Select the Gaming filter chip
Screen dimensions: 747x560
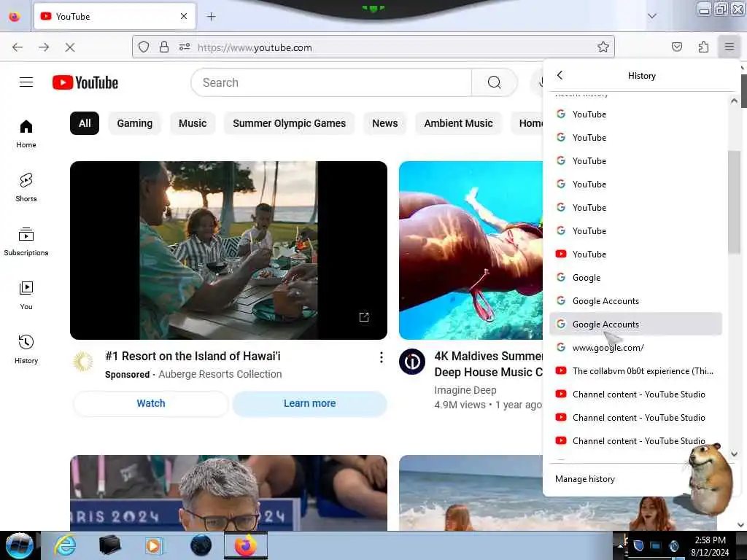[135, 123]
